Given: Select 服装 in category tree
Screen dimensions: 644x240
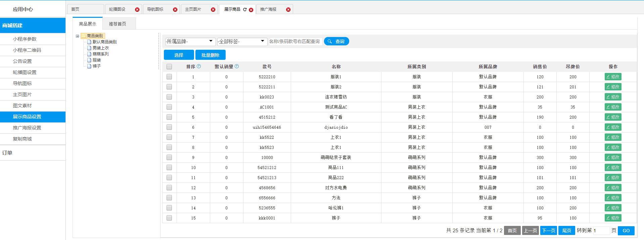Looking at the screenshot, I should point(96,60).
